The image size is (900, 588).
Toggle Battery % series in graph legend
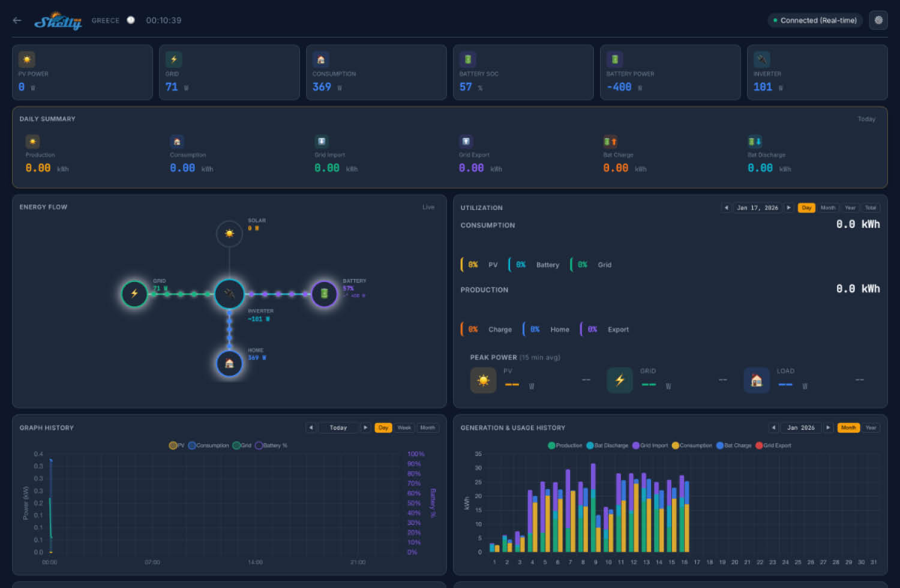click(x=271, y=445)
